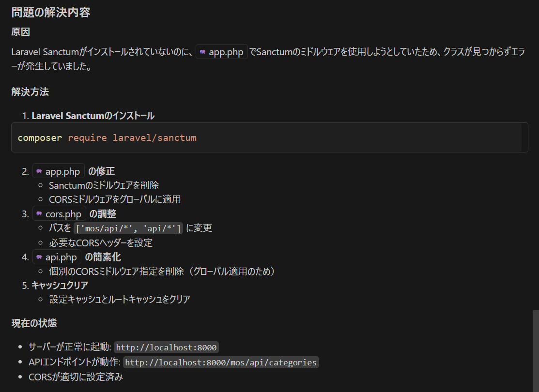
Task: Click the PHP elephant icon next to api.php
Action: [39, 257]
